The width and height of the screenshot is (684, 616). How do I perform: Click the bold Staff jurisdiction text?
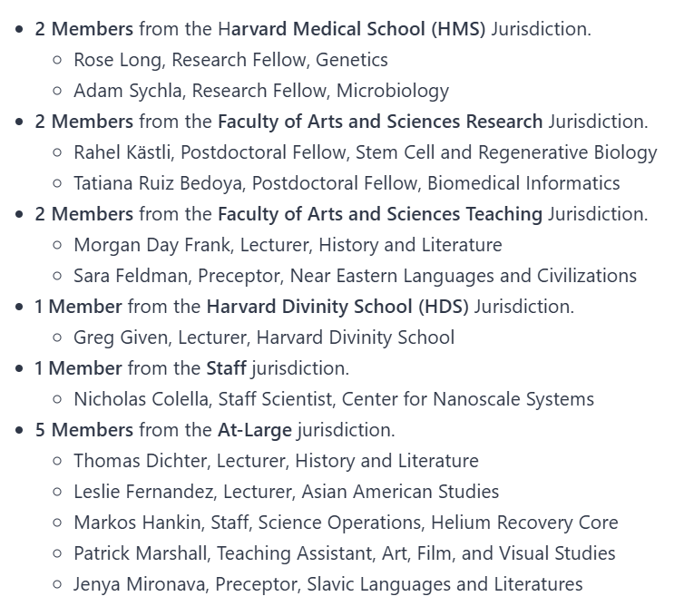coord(226,368)
